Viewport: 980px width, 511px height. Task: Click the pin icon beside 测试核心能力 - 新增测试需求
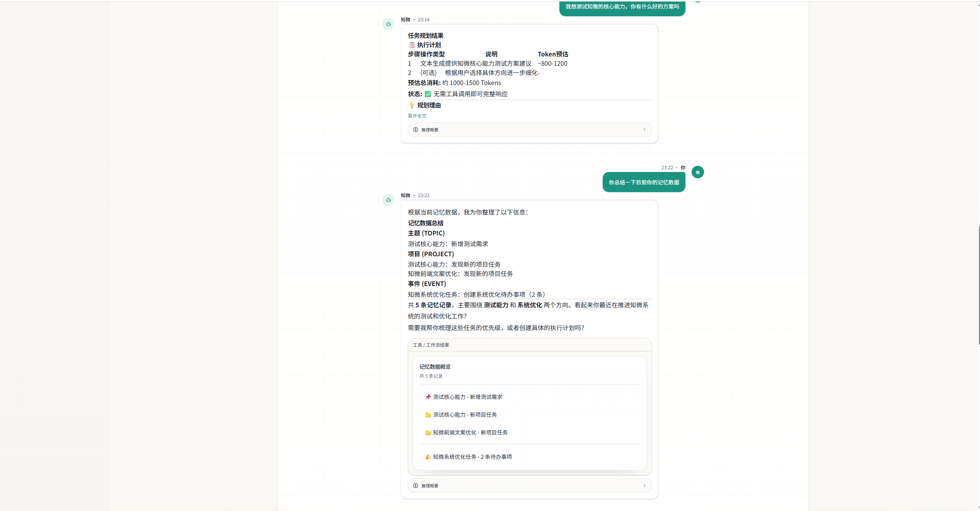coord(428,397)
